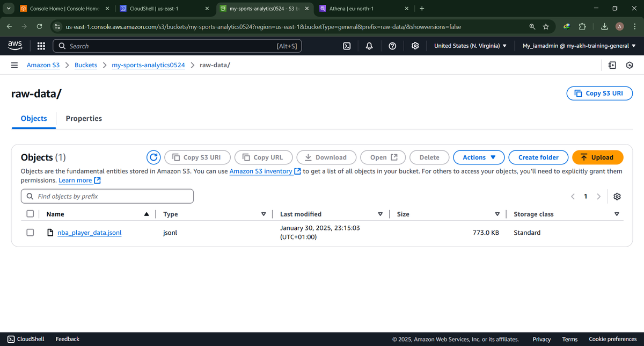Image resolution: width=644 pixels, height=346 pixels.
Task: Click the Open button in the toolbar
Action: (384, 157)
